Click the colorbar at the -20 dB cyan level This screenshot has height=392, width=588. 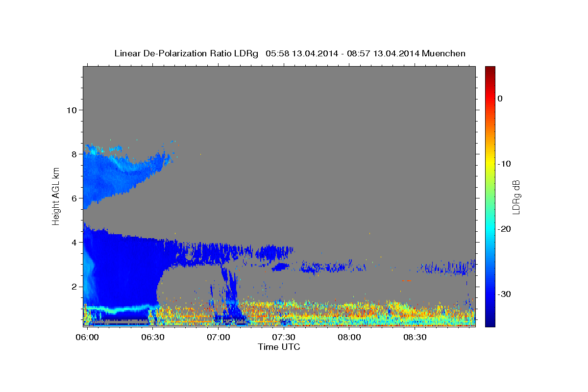tap(490, 229)
